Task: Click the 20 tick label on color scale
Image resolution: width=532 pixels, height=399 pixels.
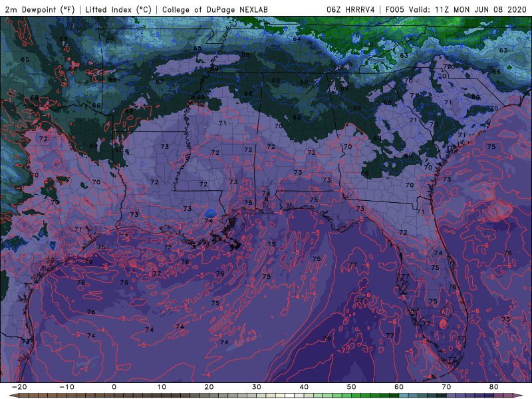Action: [209, 387]
